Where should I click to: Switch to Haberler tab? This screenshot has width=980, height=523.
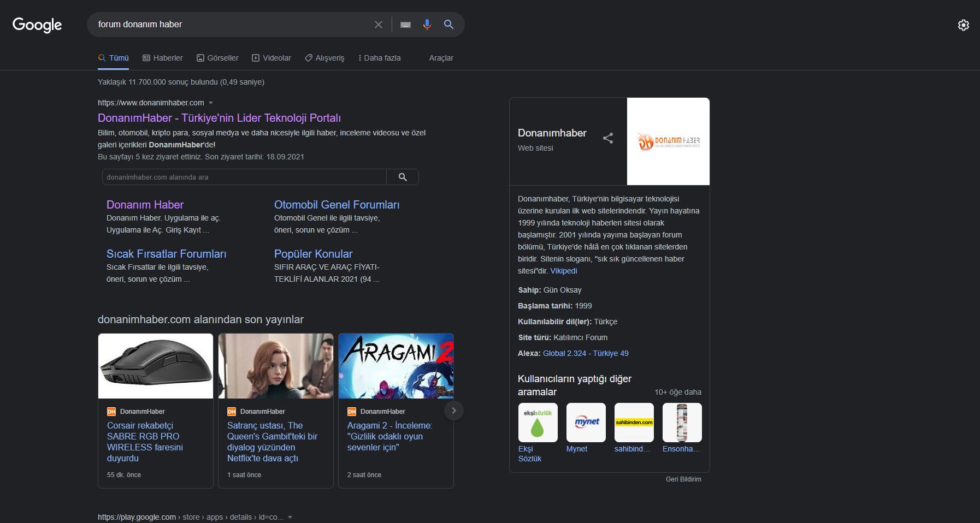(163, 58)
